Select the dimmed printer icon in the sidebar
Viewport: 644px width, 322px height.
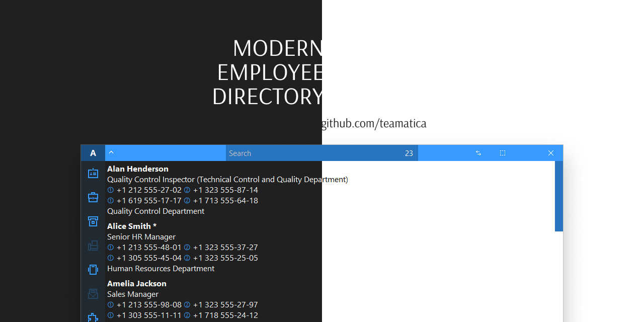(x=93, y=246)
